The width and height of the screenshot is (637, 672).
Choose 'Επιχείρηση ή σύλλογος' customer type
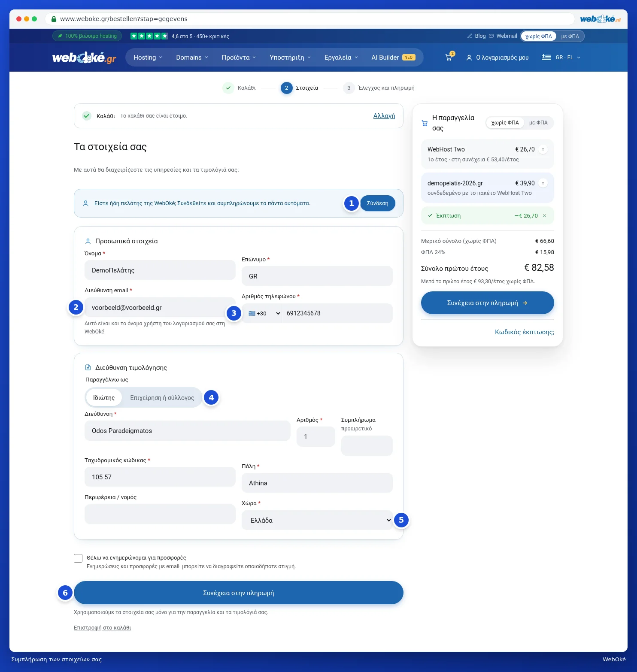click(162, 398)
